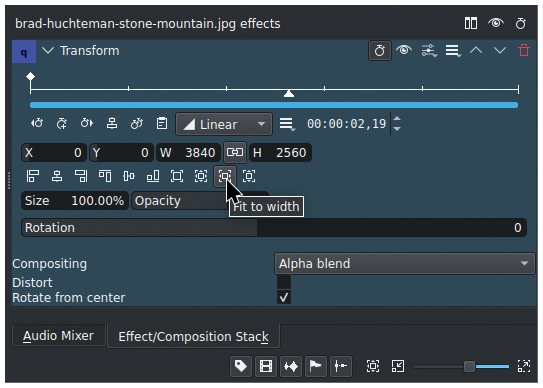This screenshot has height=388, width=543.
Task: Select the Effect/Composition Stack tab
Action: (x=194, y=336)
